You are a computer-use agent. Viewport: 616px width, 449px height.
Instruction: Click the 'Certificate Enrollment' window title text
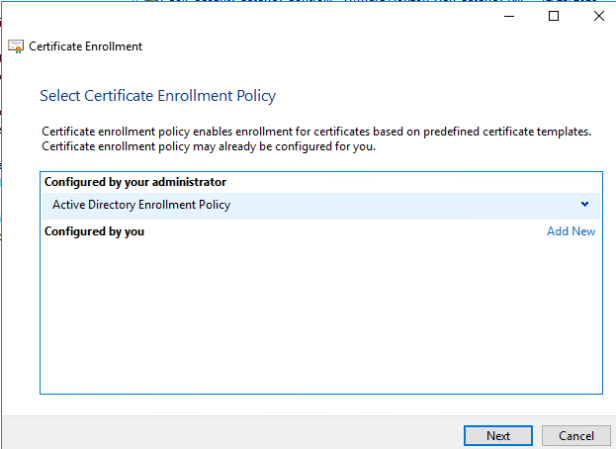[85, 46]
